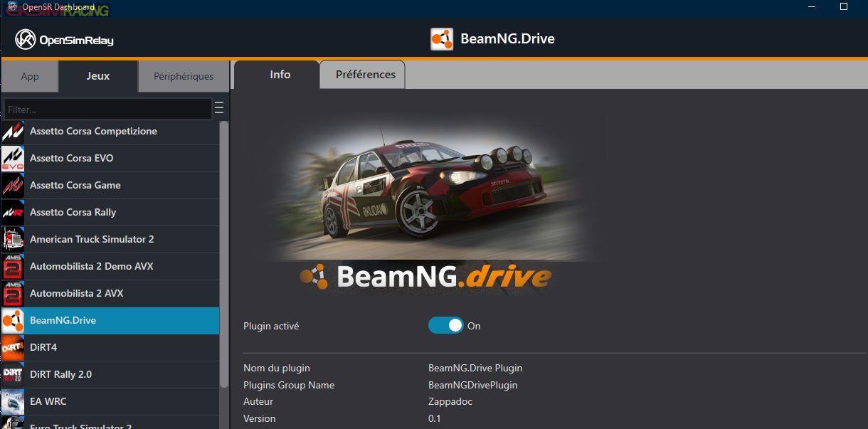The height and width of the screenshot is (429, 868).
Task: Select EA WRC in the games list
Action: pos(110,402)
